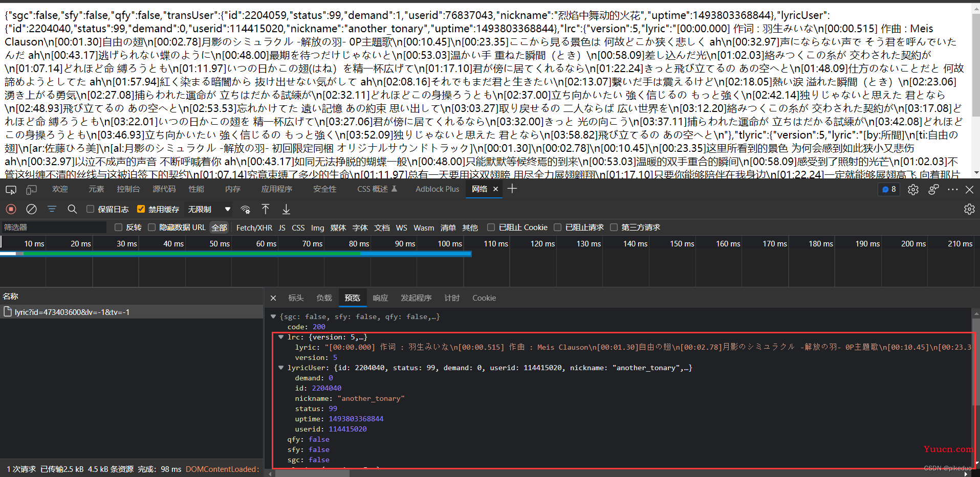Collapse the lrc object
This screenshot has height=477, width=980.
281,337
